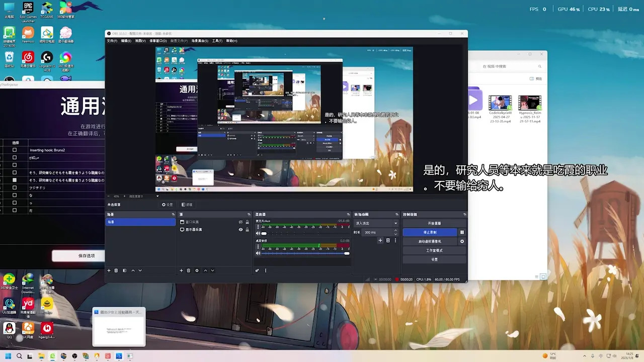Click the 停止录制 button
The width and height of the screenshot is (644, 362).
click(430, 232)
